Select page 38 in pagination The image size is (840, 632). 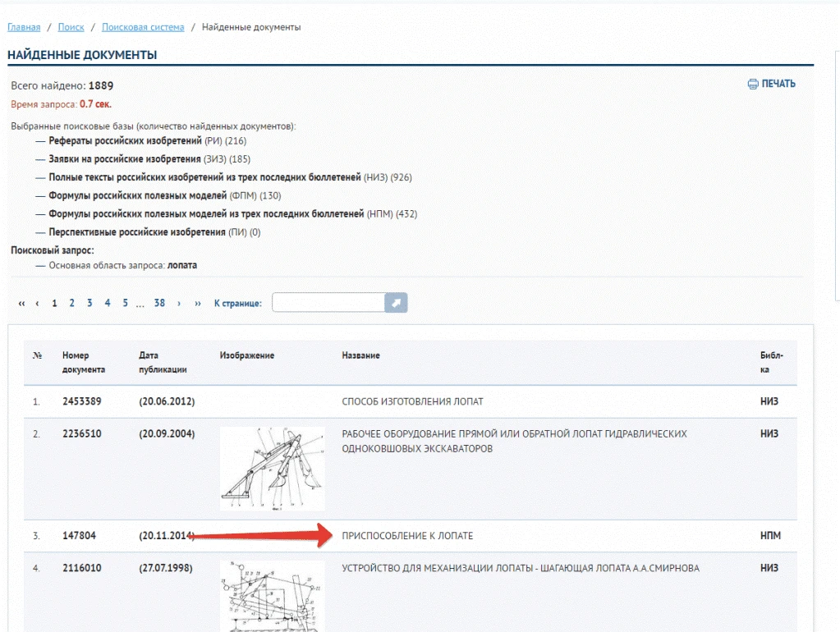tap(159, 303)
